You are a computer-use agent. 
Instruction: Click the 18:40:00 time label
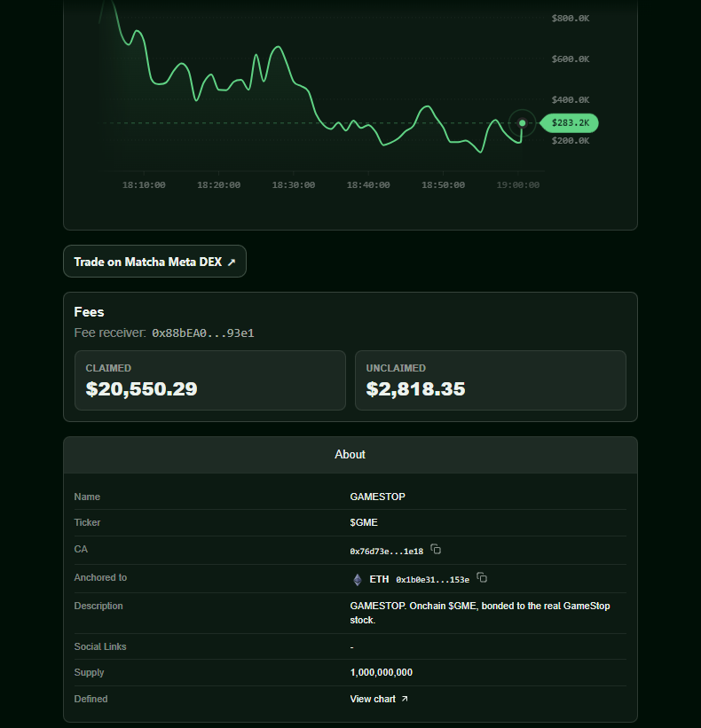point(368,184)
